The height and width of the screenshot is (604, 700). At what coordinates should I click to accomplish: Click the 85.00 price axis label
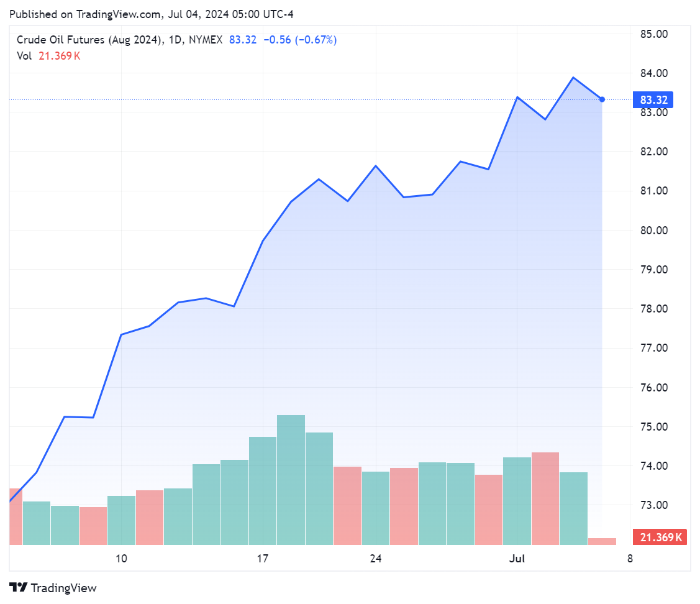point(654,34)
